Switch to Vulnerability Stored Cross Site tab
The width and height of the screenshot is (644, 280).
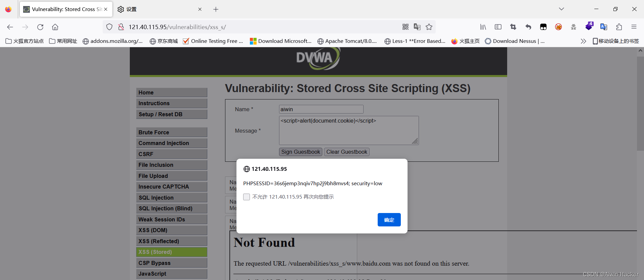tap(66, 9)
